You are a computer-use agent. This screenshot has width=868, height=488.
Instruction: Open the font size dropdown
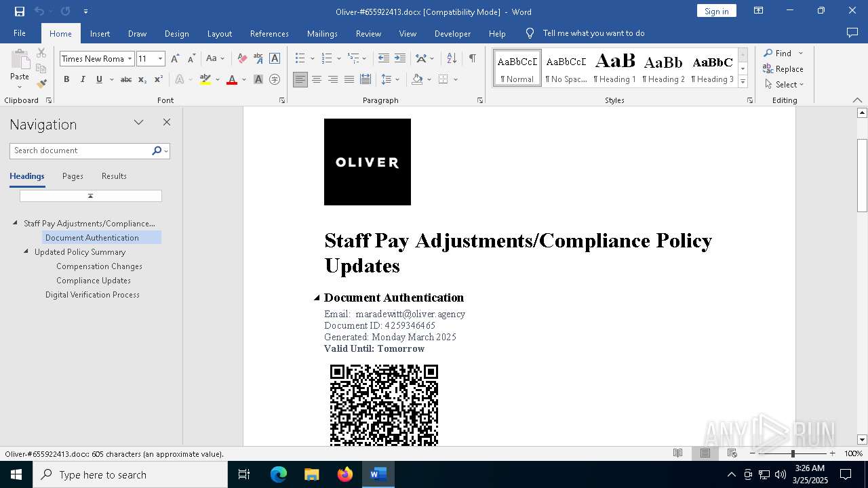[160, 59]
